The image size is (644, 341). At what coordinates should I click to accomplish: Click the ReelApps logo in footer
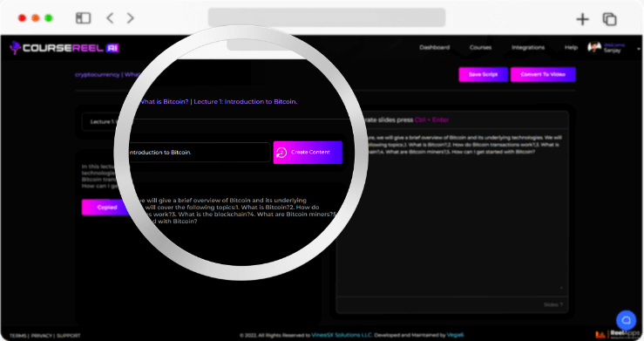[x=619, y=334]
